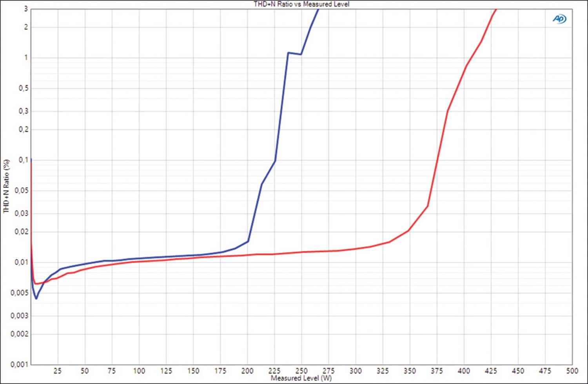The image size is (588, 384).
Task: Click the 0,01 tick label on y-axis
Action: click(22, 262)
